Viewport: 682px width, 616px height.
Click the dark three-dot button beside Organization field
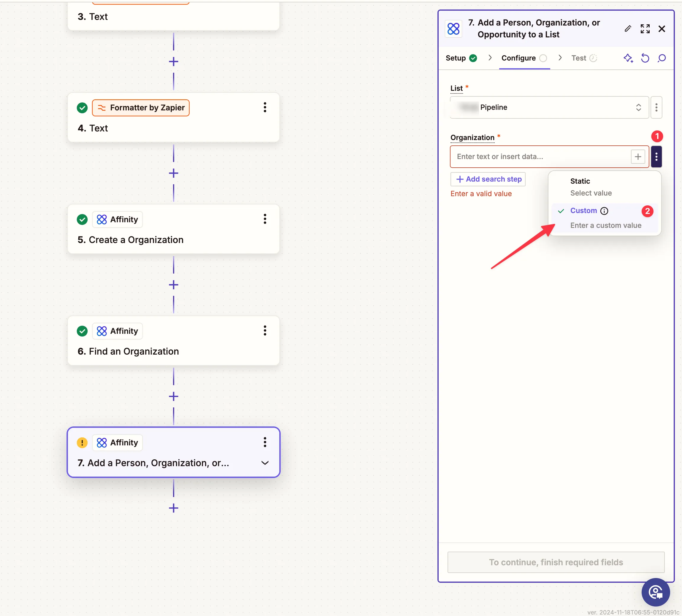(x=656, y=157)
